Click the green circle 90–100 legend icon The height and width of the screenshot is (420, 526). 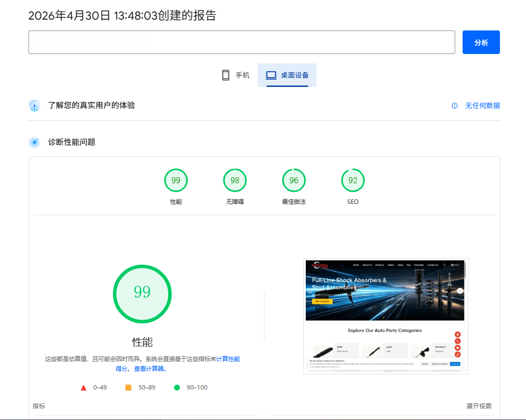pos(177,388)
